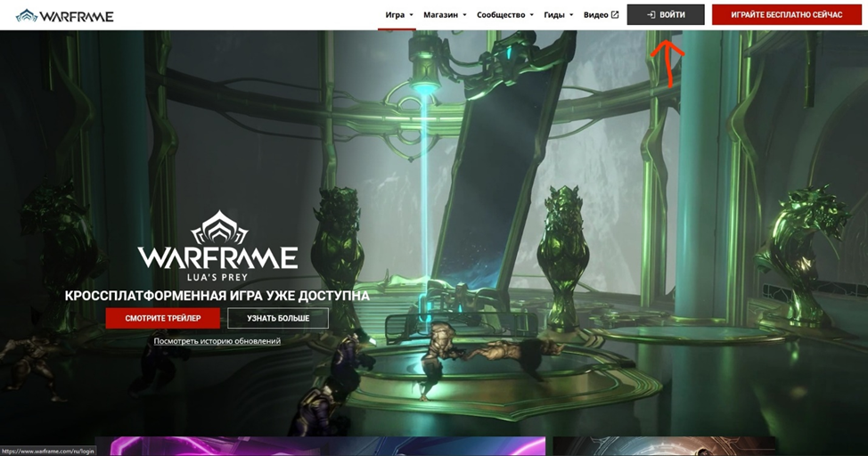Open the Сообщество menu
868x456 pixels.
(x=501, y=15)
